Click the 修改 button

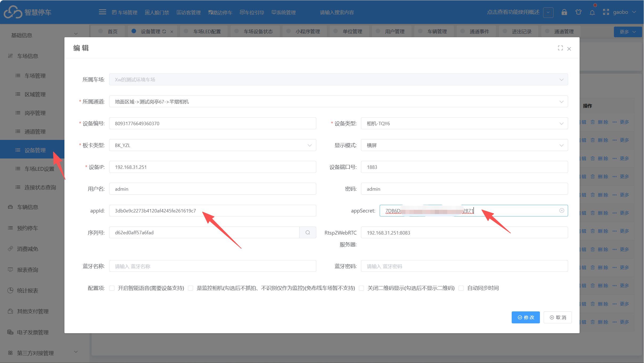pyautogui.click(x=526, y=317)
